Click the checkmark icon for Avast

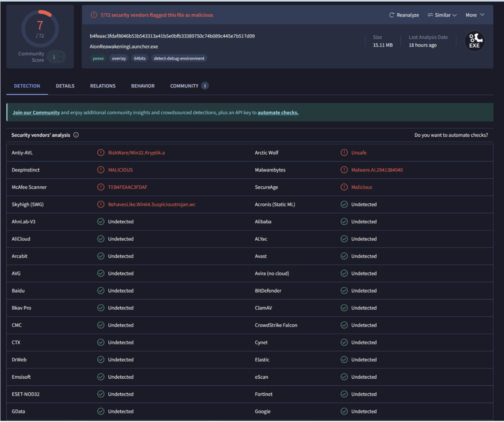(x=344, y=256)
